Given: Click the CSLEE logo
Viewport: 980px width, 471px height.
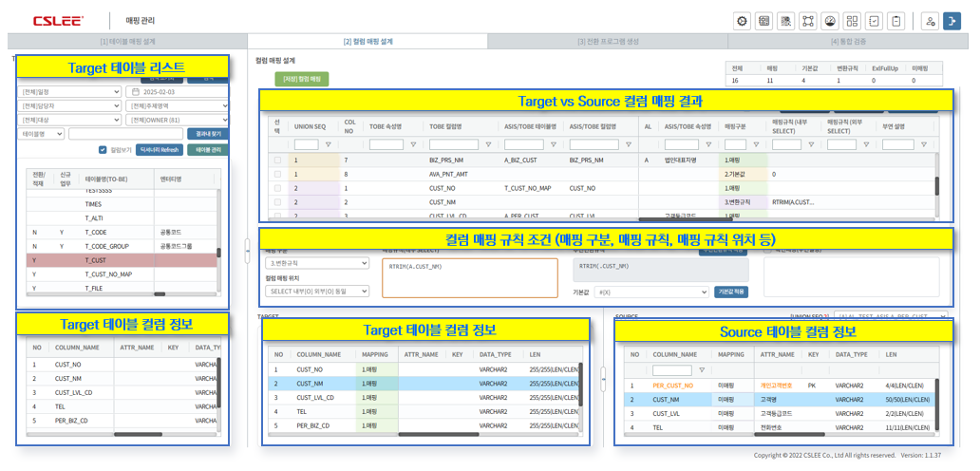Looking at the screenshot, I should [58, 21].
